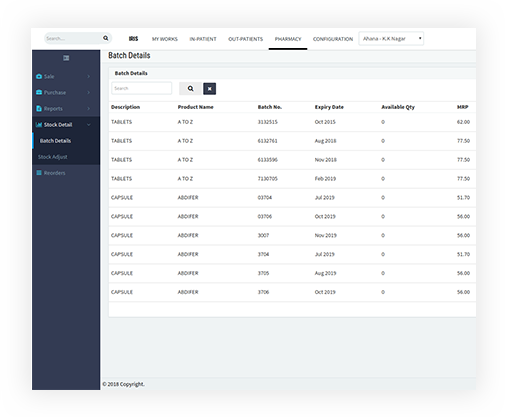Open Stock Adjust in the sidebar
Screen dimensions: 505x417
(x=53, y=157)
